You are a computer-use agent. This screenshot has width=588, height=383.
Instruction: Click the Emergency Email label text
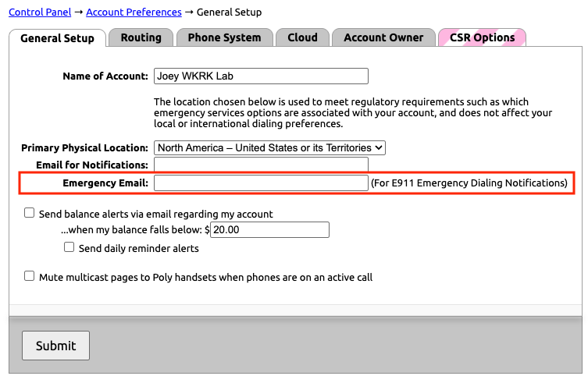coord(105,183)
